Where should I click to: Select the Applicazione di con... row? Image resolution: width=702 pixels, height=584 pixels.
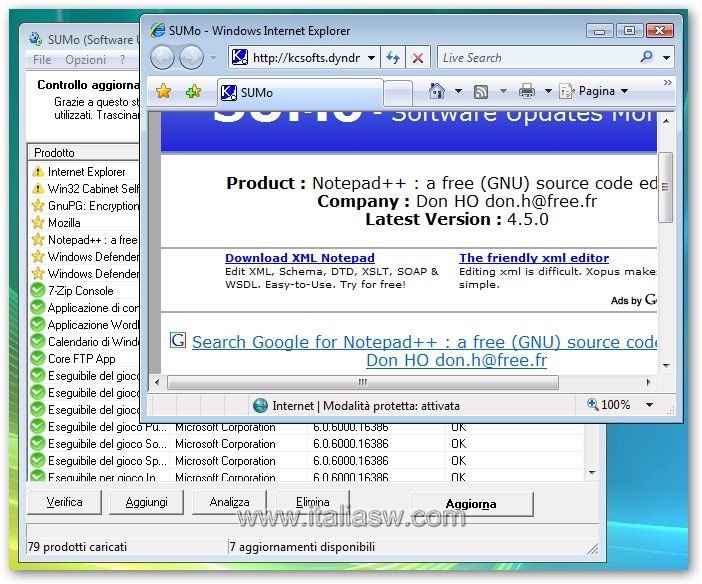pos(85,308)
